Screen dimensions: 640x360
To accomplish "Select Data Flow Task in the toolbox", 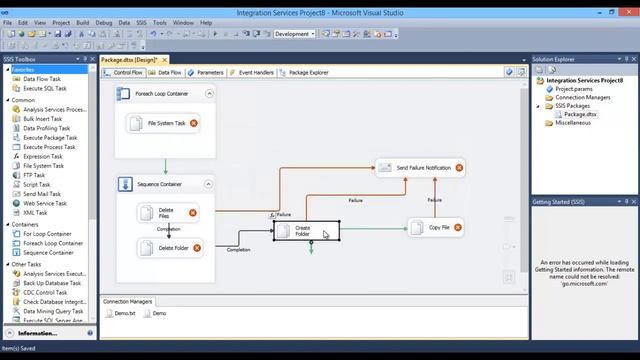I will click(x=42, y=79).
